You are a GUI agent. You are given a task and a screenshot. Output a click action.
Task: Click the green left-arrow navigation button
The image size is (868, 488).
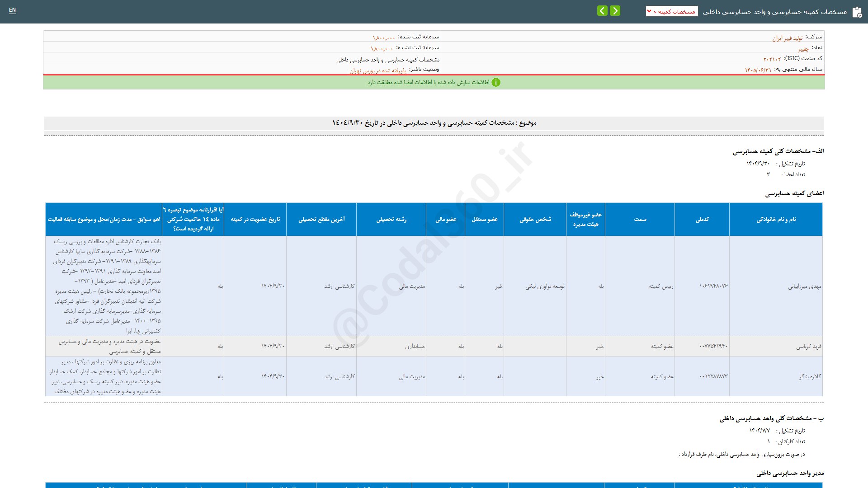(602, 11)
